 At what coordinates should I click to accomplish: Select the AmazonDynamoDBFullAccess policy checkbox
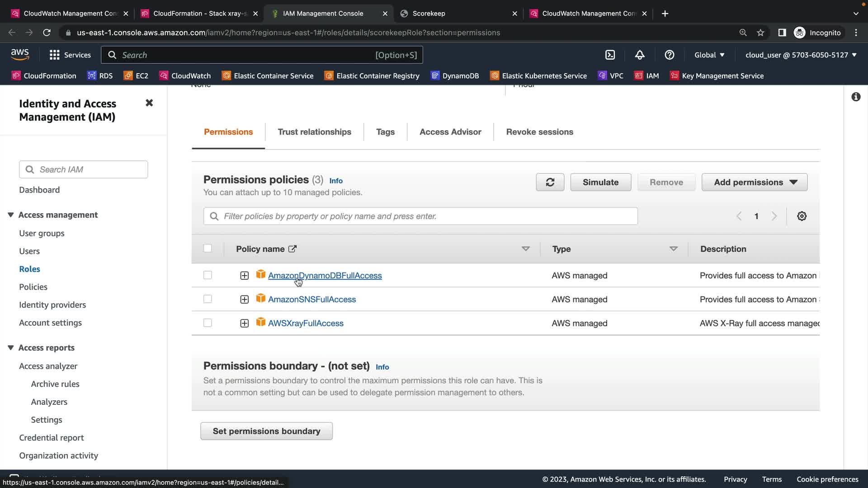[x=208, y=275]
